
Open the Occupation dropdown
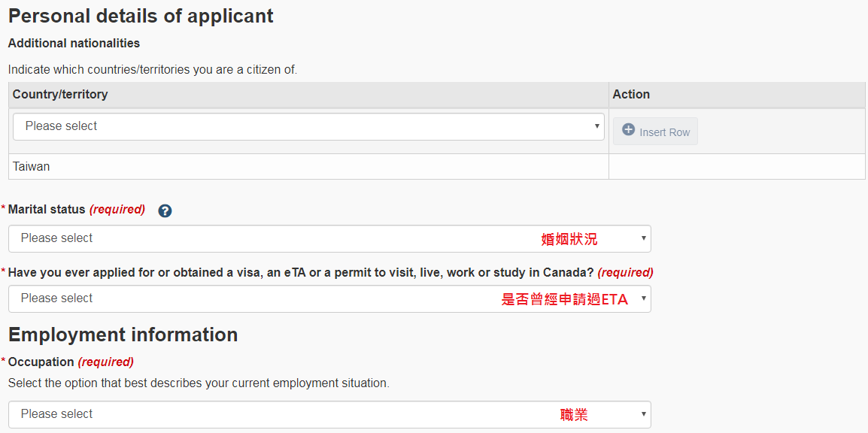tap(329, 414)
